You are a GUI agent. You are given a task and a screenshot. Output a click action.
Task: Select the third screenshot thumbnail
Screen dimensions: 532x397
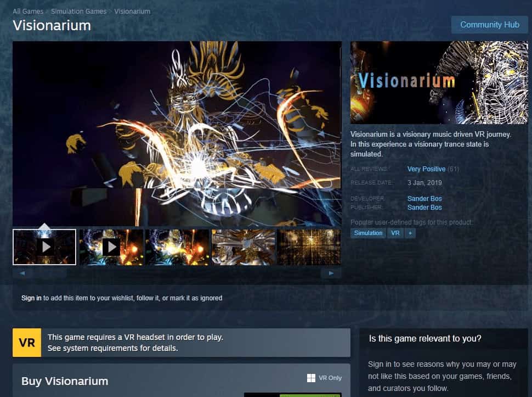coord(178,247)
